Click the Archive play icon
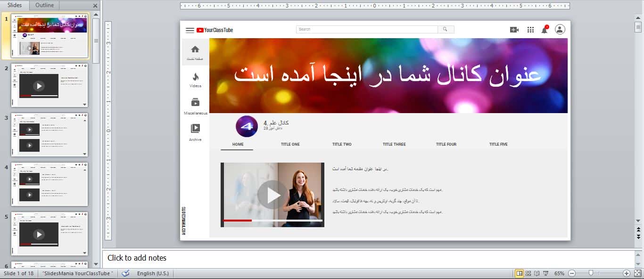 (195, 128)
